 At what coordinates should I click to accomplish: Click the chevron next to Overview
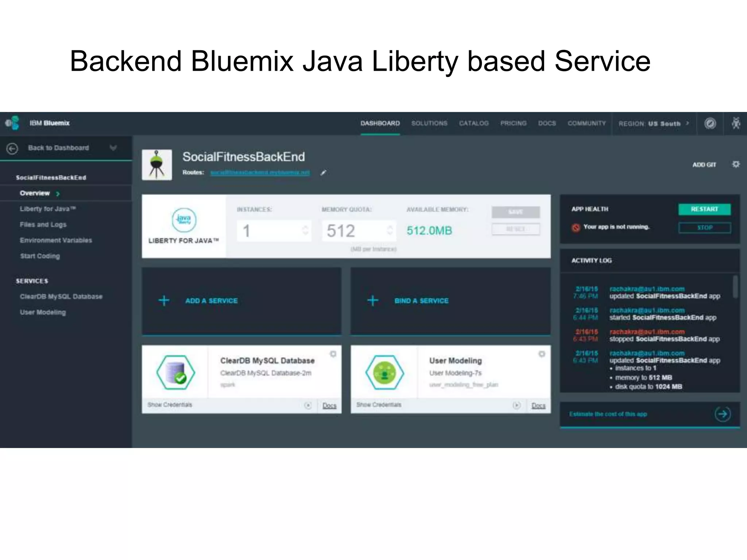coord(58,194)
